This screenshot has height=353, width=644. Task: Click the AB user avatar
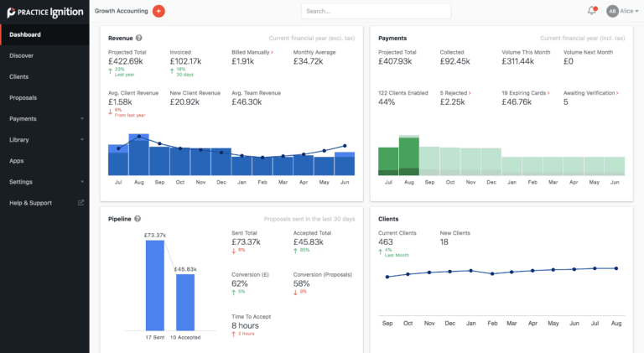pos(611,11)
